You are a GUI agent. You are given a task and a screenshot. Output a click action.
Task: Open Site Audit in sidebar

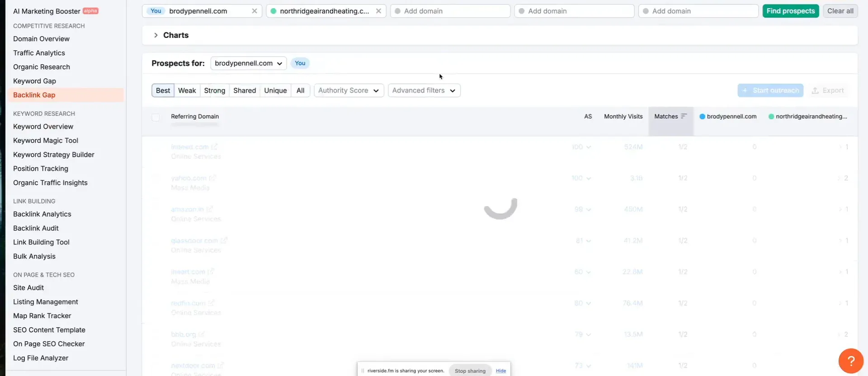[28, 288]
